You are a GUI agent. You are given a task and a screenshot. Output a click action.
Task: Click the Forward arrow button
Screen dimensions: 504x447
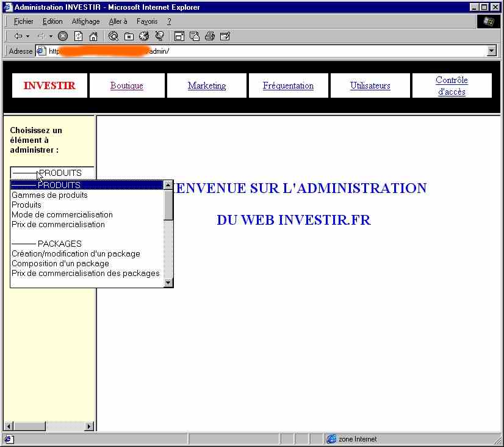(x=41, y=37)
